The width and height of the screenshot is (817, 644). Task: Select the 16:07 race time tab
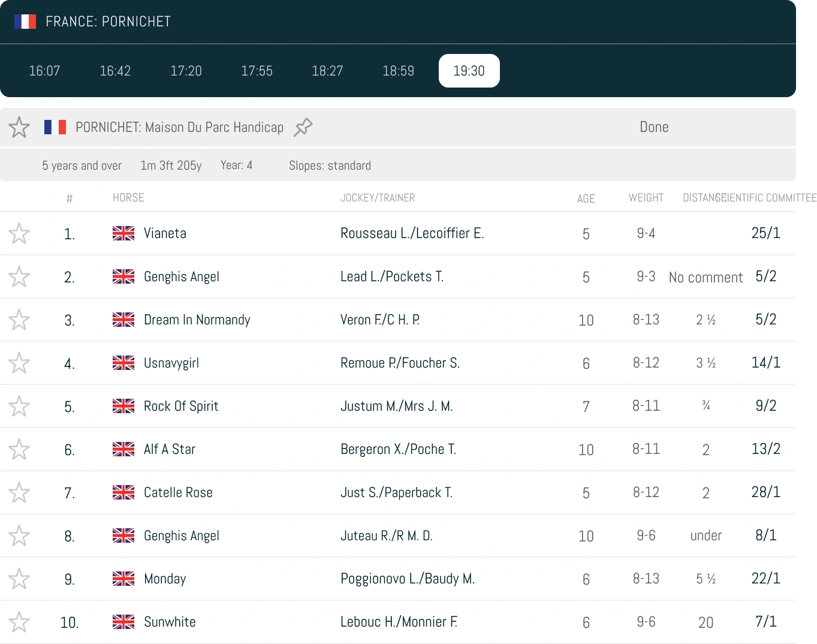coord(44,71)
